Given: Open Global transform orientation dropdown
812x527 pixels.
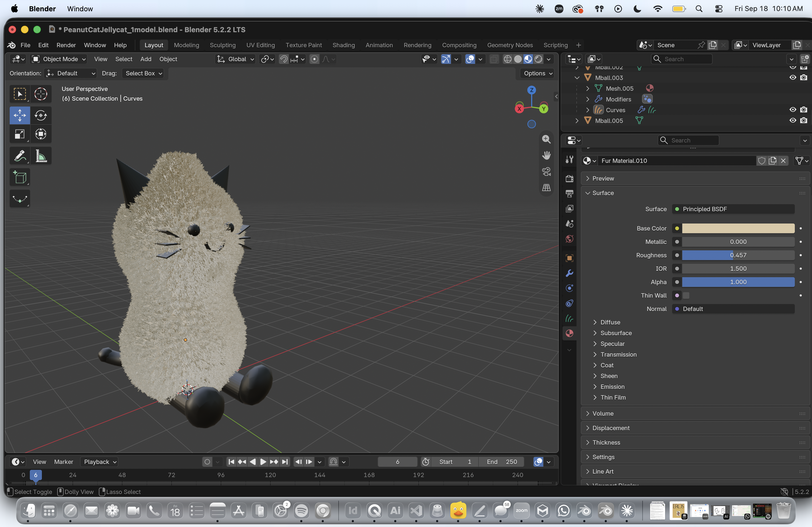Looking at the screenshot, I should click(x=236, y=59).
